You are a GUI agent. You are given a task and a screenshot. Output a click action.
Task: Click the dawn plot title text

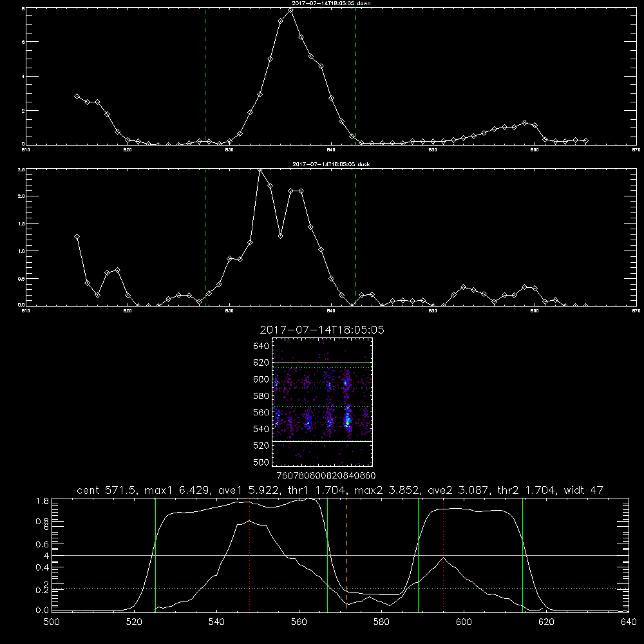tap(331, 3)
